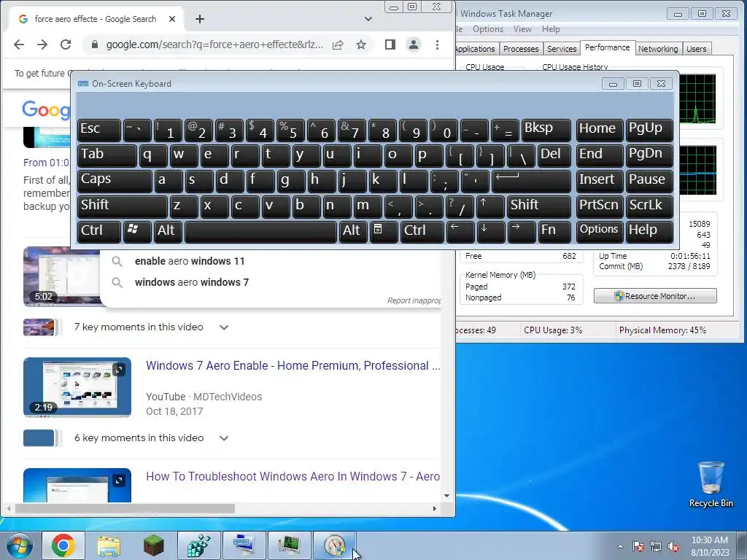Toggle the left Alt key
Screen dimensions: 747x560
[x=168, y=231]
